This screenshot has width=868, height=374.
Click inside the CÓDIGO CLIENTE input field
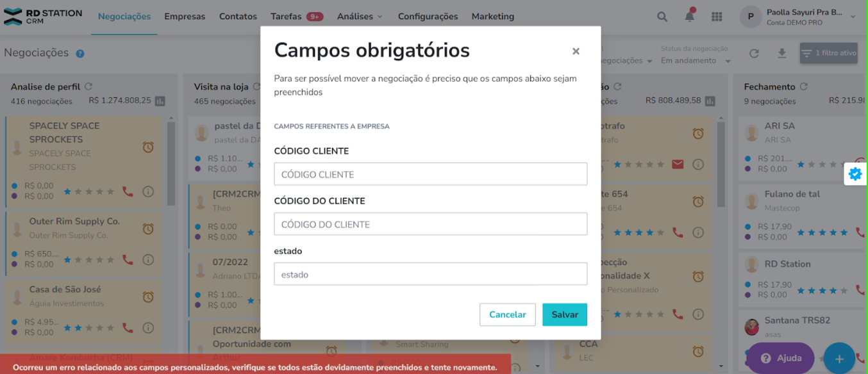point(430,174)
